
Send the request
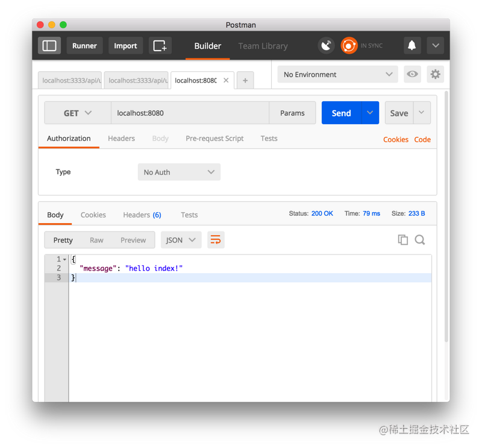pyautogui.click(x=342, y=113)
